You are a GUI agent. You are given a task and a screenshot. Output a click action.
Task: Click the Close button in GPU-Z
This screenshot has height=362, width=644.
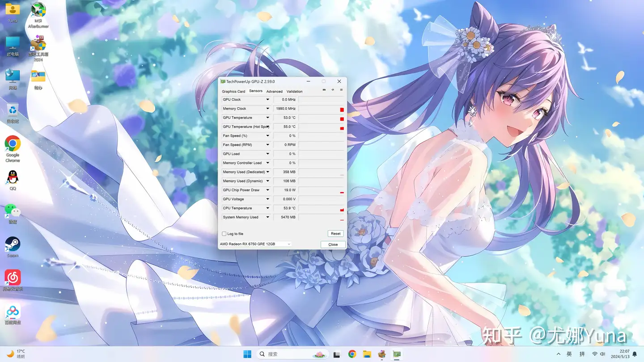(333, 244)
